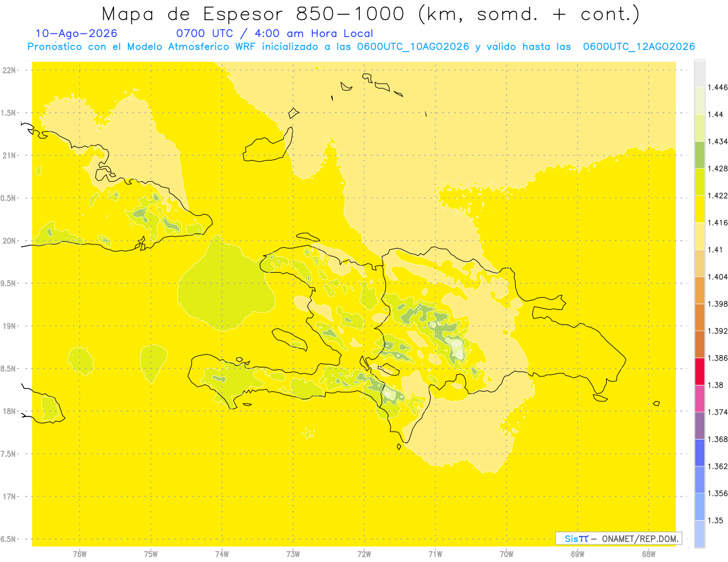
Task: Click the 'SisTT - ONAMET/REP.DOM.' logo box
Action: 618,538
